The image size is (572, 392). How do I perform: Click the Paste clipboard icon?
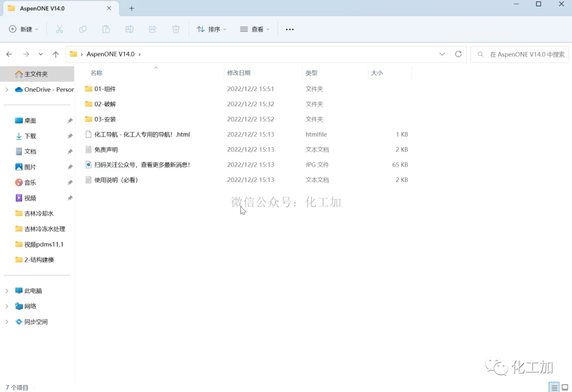[106, 30]
